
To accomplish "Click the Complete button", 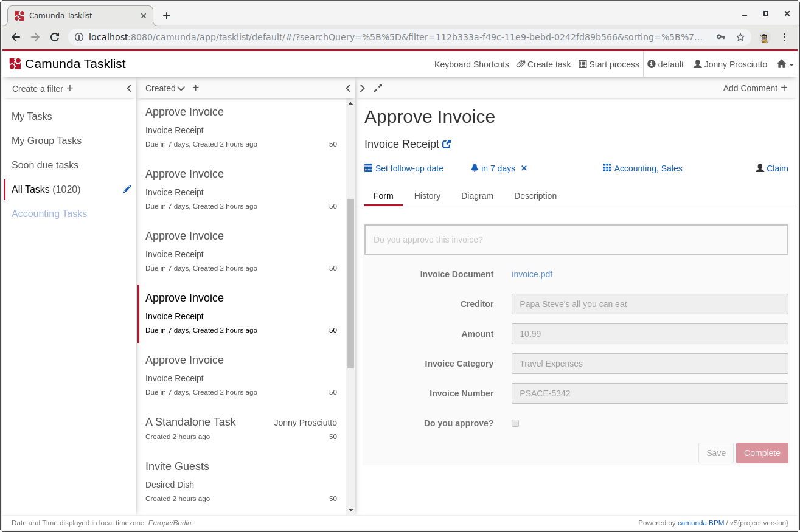I will (x=762, y=453).
